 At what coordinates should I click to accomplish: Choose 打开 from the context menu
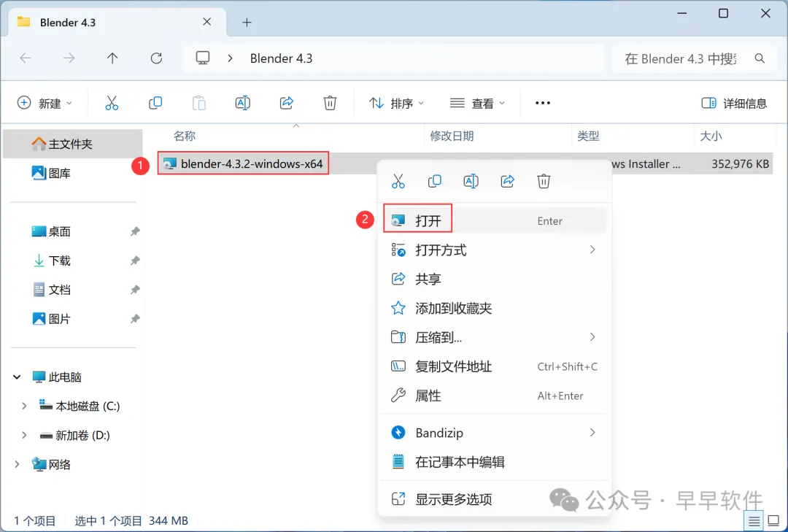494,220
